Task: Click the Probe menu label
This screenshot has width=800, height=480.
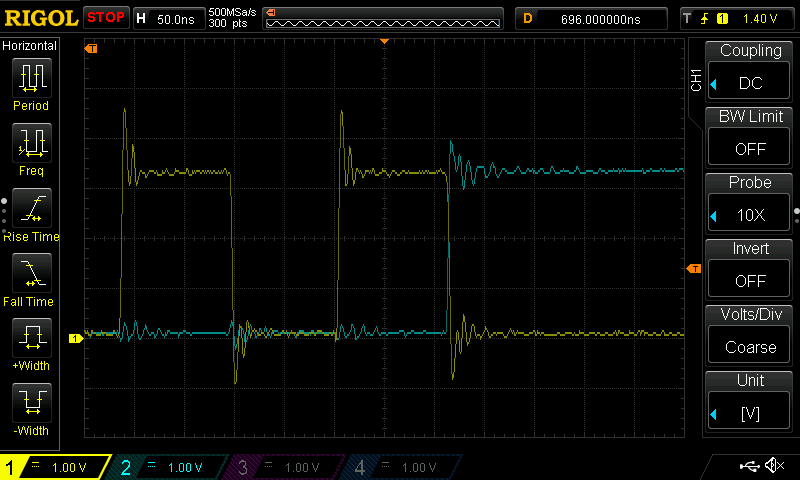Action: point(750,182)
